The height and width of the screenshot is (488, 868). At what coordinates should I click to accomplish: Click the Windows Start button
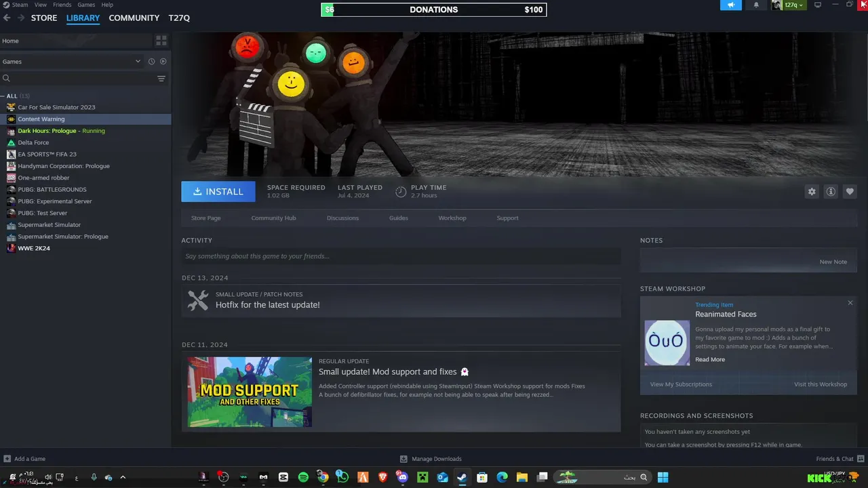(663, 477)
